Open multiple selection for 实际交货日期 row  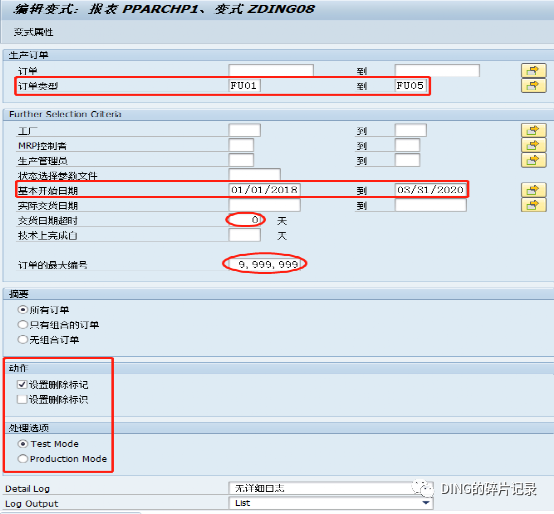point(533,205)
